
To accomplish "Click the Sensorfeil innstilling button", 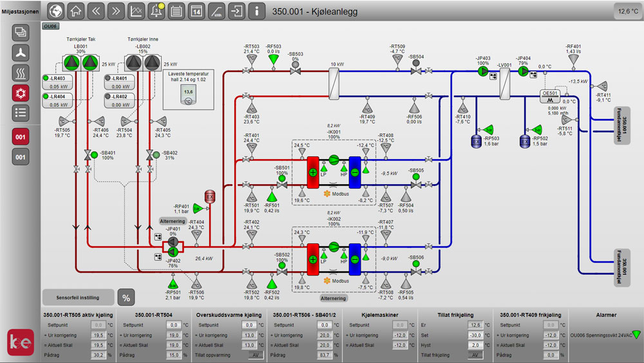I will coord(78,298).
